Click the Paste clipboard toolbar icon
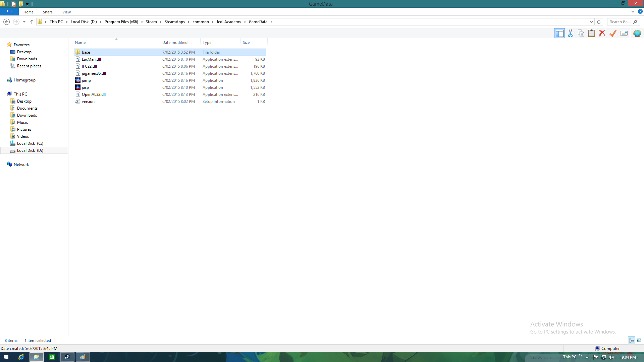The image size is (644, 362). click(592, 33)
